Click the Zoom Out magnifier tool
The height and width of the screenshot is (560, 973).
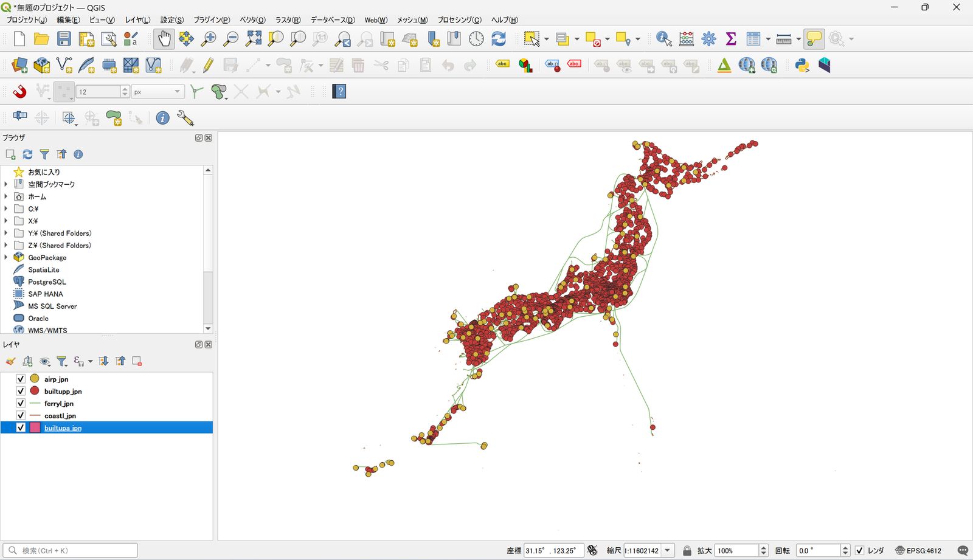click(231, 39)
